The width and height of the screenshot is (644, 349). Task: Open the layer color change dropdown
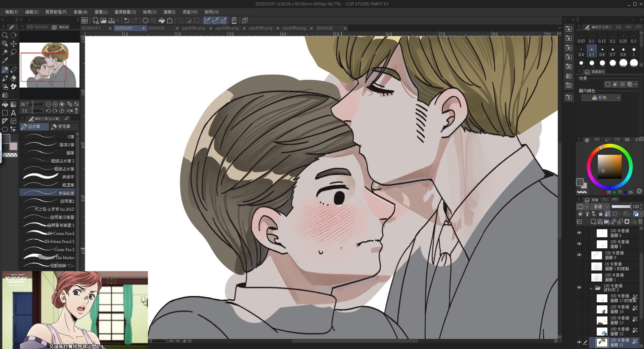(x=641, y=214)
